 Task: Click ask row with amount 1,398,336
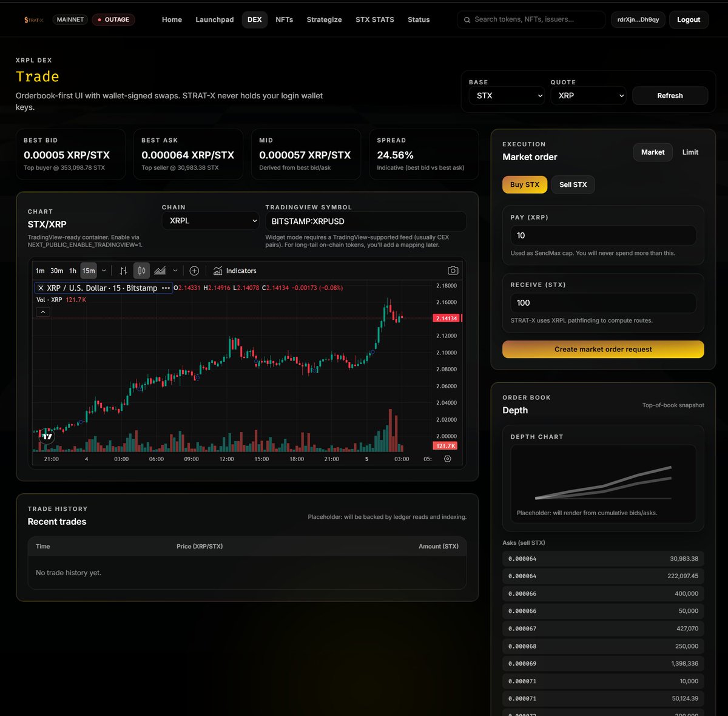603,664
